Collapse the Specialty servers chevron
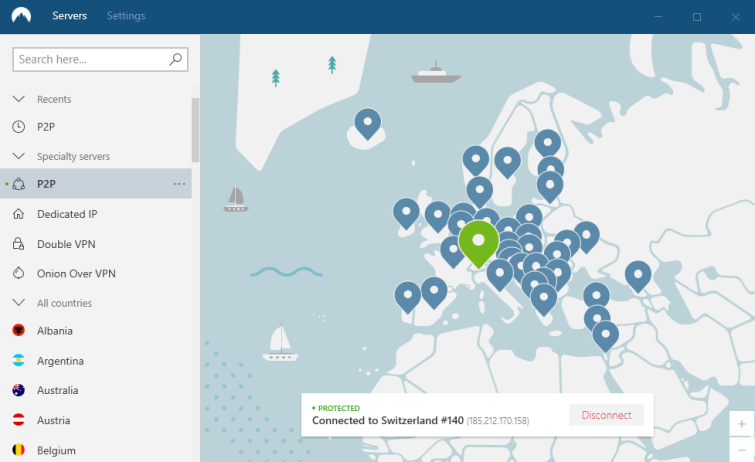 (x=18, y=156)
